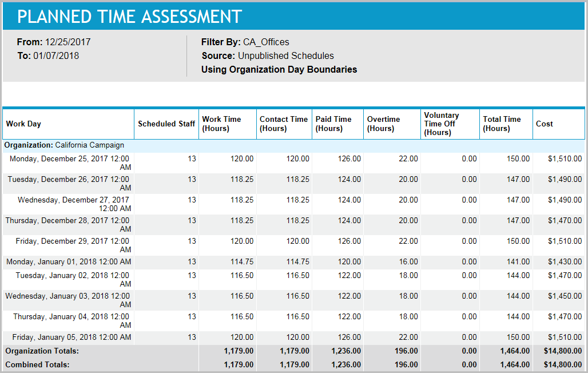Click the Unpublished Schedules source text
The image size is (588, 373).
285,55
